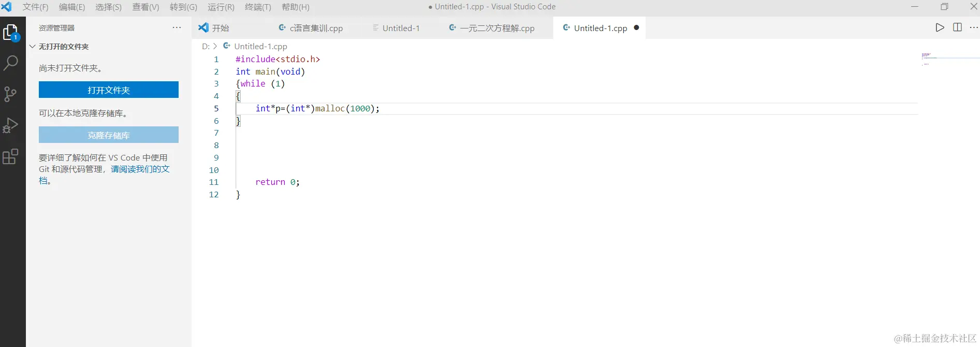
Task: Open the 编辑(E) menu
Action: pyautogui.click(x=72, y=7)
